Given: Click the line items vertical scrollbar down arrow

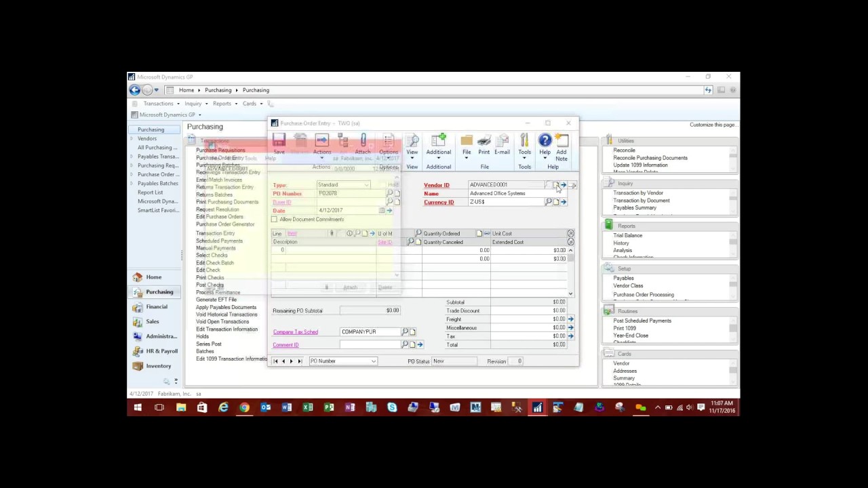Looking at the screenshot, I should pos(570,293).
